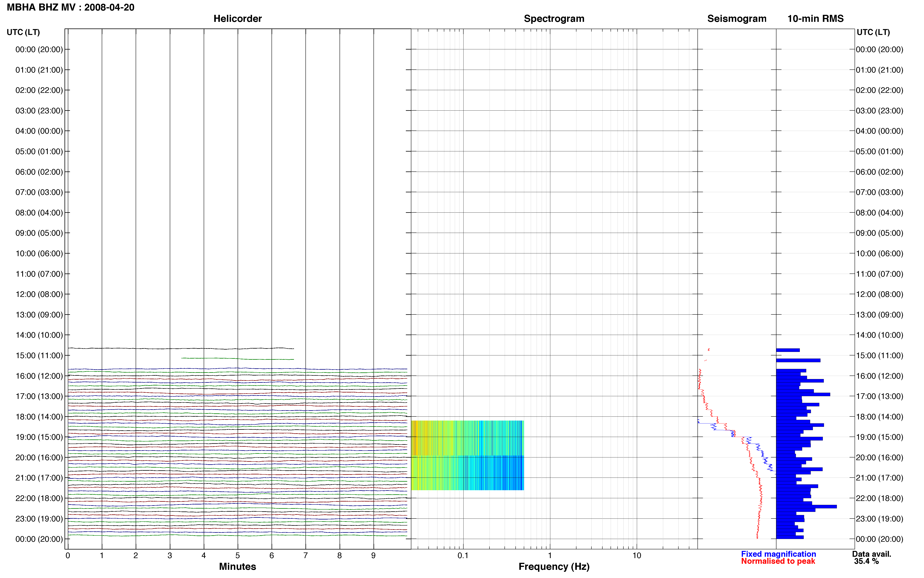Select the left 10:00 (06:00) time label

click(x=39, y=253)
